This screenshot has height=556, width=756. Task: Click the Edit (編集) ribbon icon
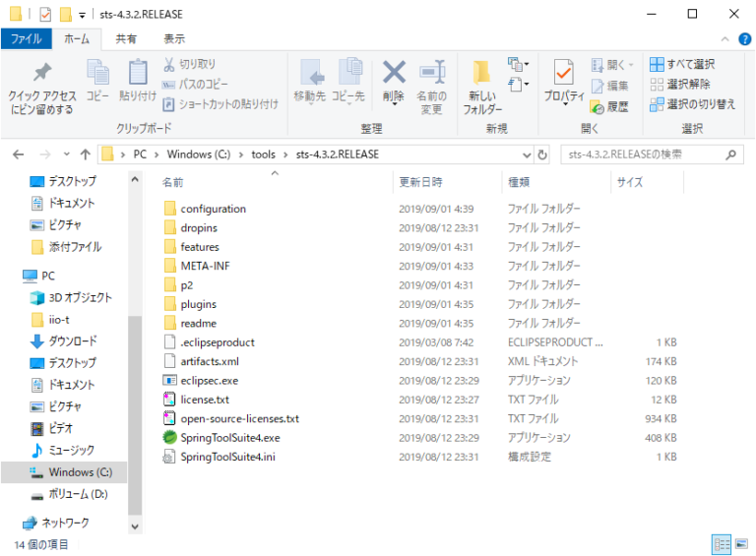pyautogui.click(x=598, y=86)
